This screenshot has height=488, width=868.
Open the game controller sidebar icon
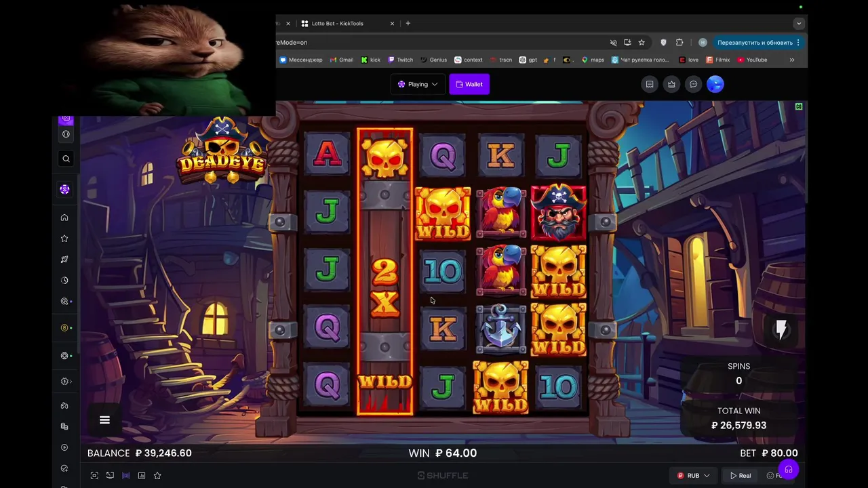pyautogui.click(x=64, y=405)
